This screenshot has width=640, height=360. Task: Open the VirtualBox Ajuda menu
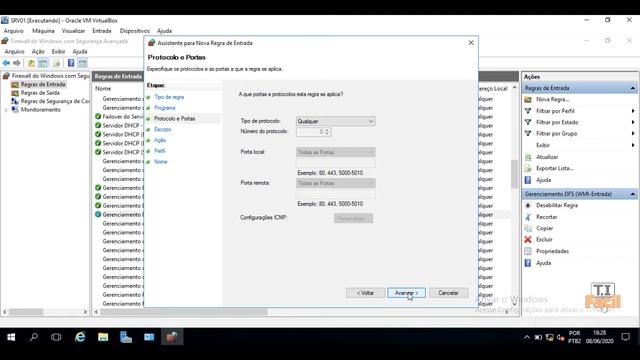coord(164,31)
